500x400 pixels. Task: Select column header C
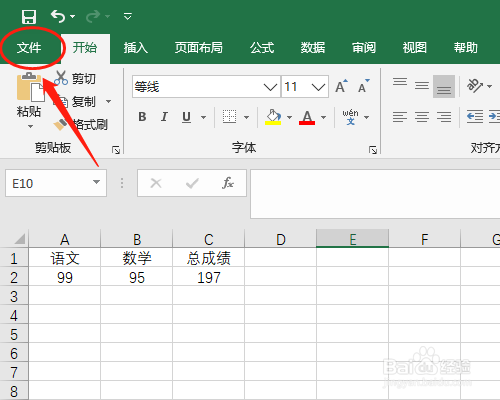209,239
